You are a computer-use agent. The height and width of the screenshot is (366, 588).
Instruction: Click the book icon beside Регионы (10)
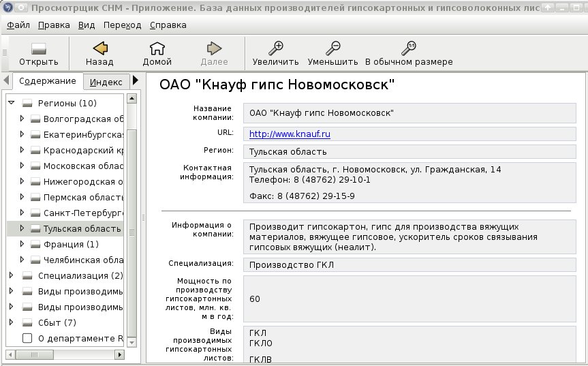27,103
